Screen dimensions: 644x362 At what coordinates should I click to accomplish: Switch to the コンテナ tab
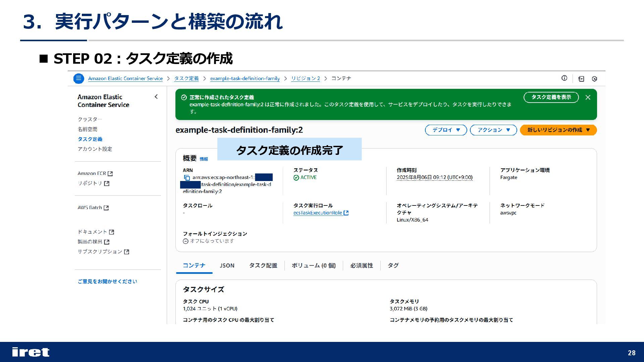point(194,265)
